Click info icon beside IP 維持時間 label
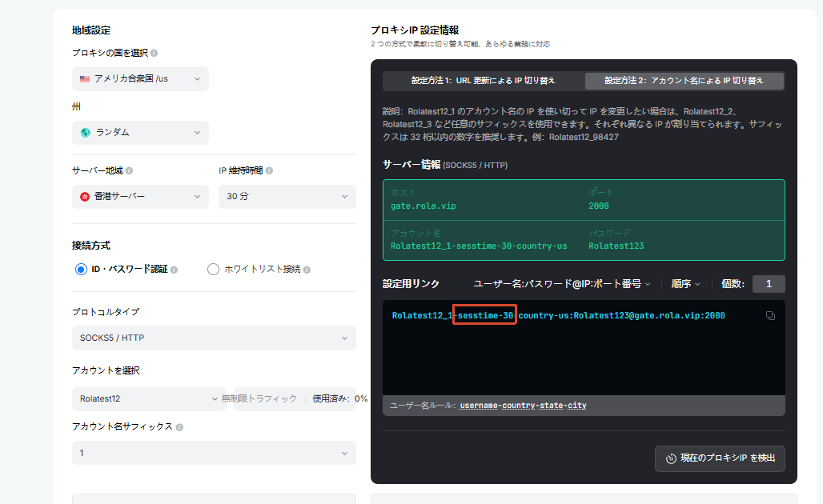 tap(269, 170)
